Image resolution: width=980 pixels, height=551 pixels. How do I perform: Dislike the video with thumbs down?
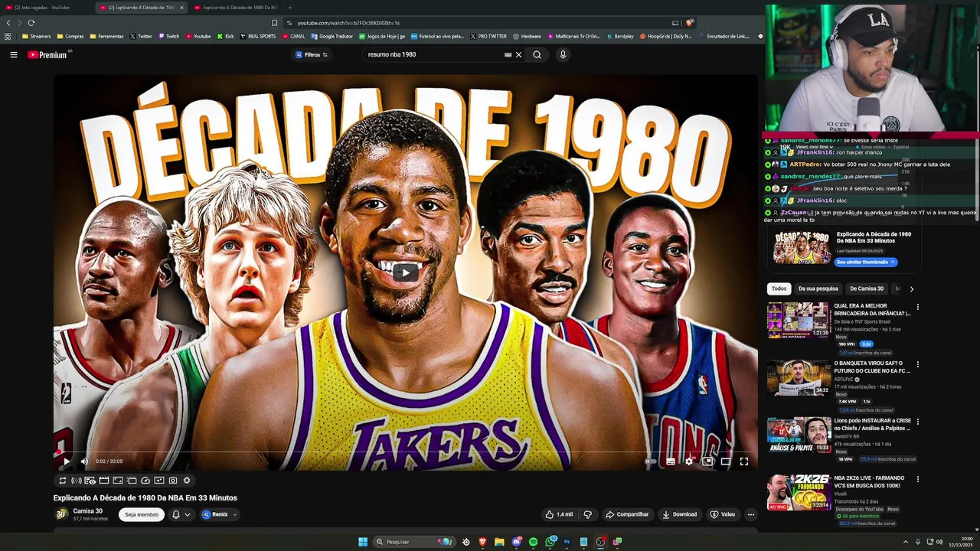point(588,514)
